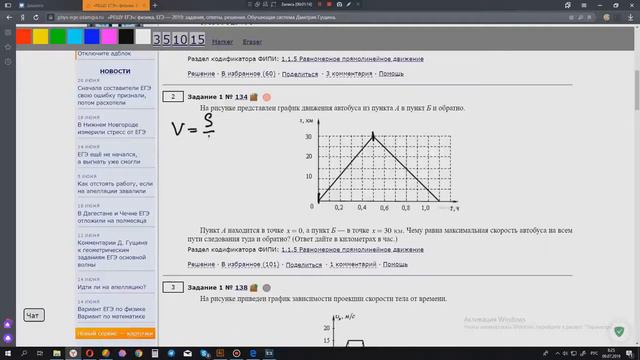Click Помощь next to 1 комментарий

click(x=395, y=264)
